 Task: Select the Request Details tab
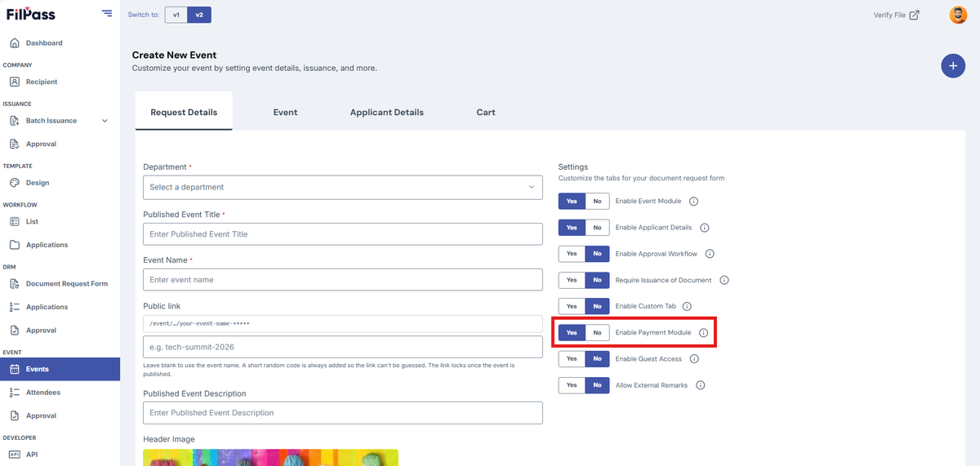point(184,112)
